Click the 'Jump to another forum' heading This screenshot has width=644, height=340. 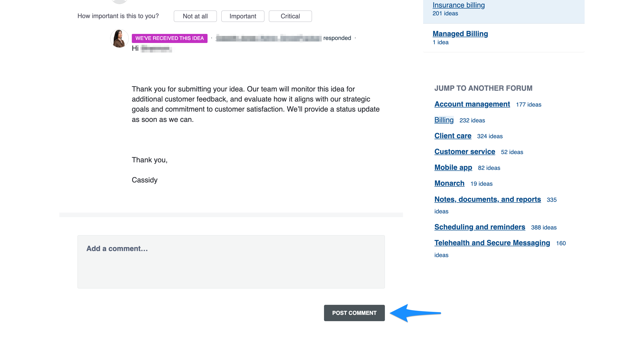483,88
